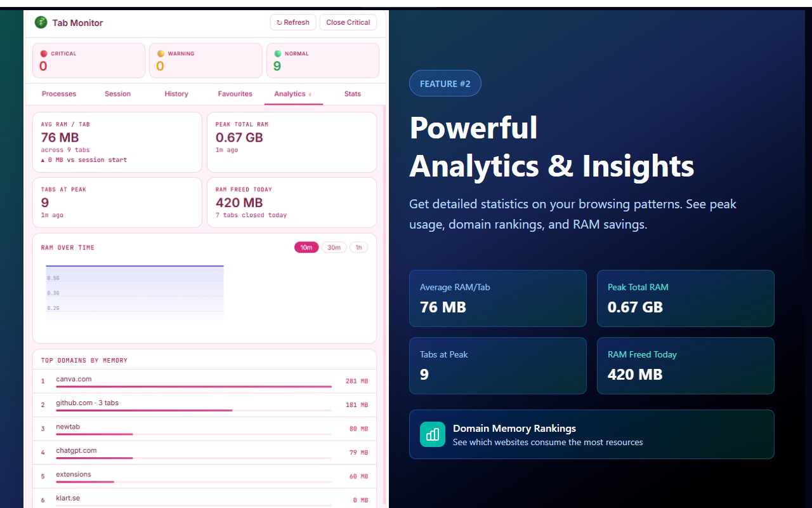812x508 pixels.
Task: Click the 'Get detailed statistics' description paragraph
Action: point(573,214)
